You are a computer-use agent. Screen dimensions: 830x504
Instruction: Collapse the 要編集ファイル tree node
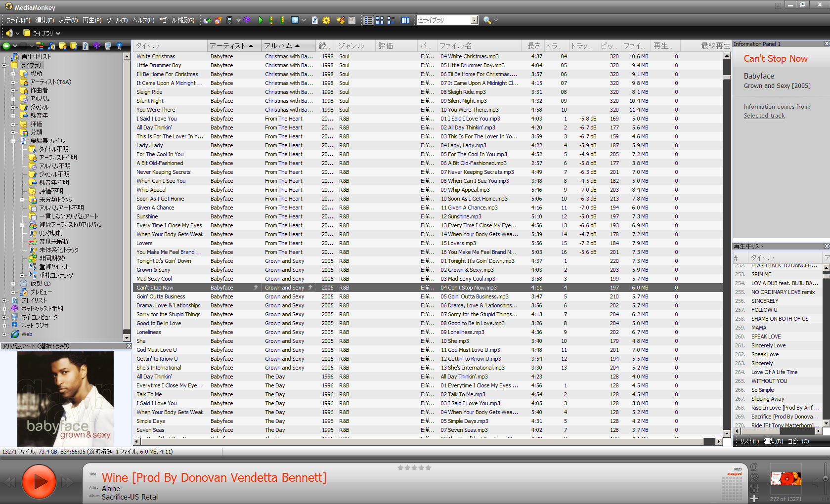click(x=13, y=141)
